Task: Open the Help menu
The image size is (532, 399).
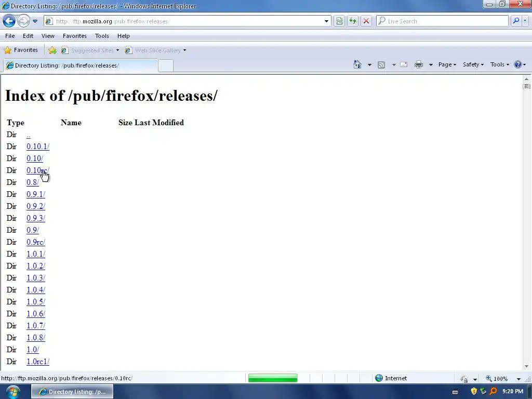Action: [x=124, y=36]
